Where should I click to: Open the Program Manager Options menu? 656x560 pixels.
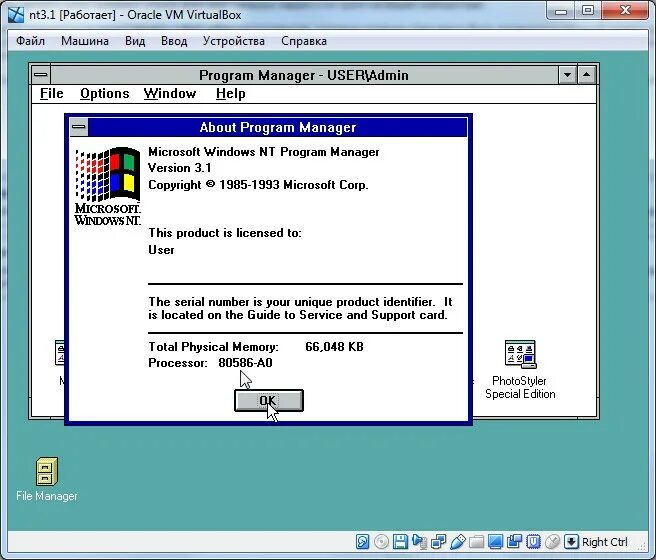105,94
